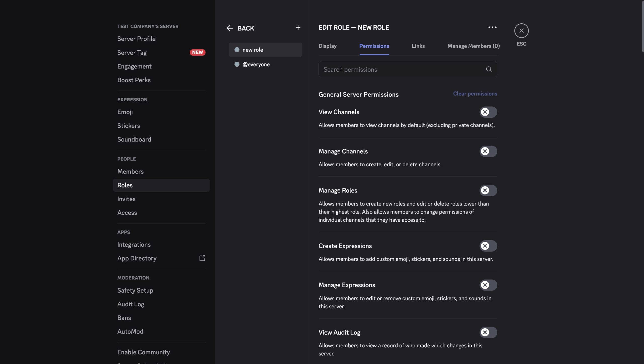Switch to the Display tab

tap(327, 46)
